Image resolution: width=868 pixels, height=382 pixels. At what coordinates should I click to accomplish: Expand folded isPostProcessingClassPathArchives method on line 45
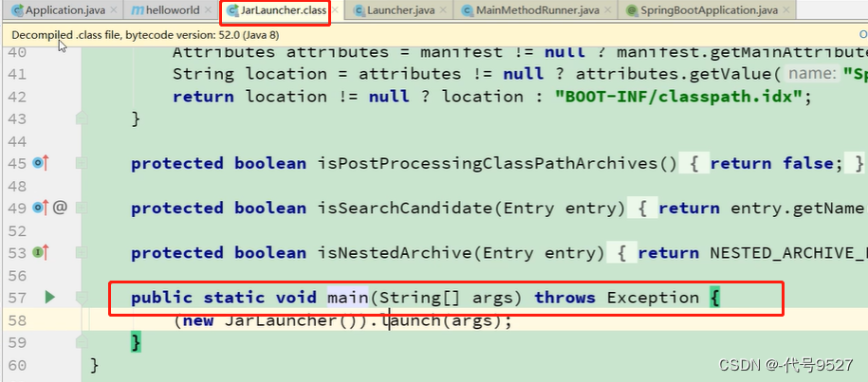(x=82, y=163)
